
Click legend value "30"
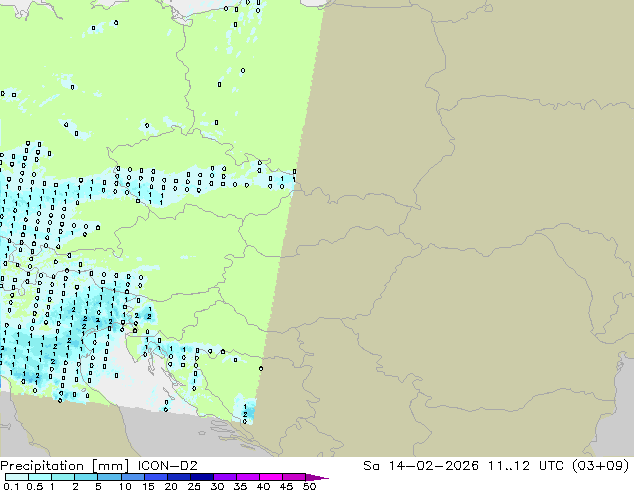[x=217, y=486]
